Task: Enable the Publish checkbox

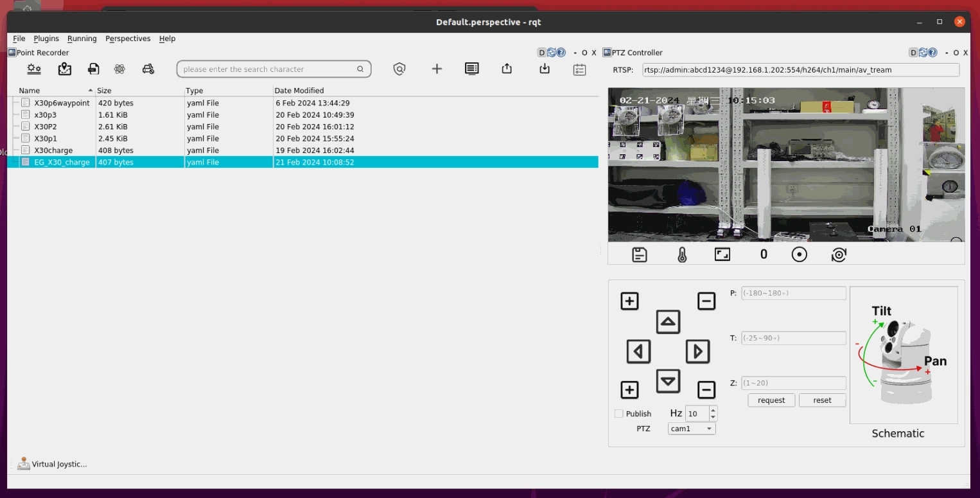Action: [x=619, y=414]
